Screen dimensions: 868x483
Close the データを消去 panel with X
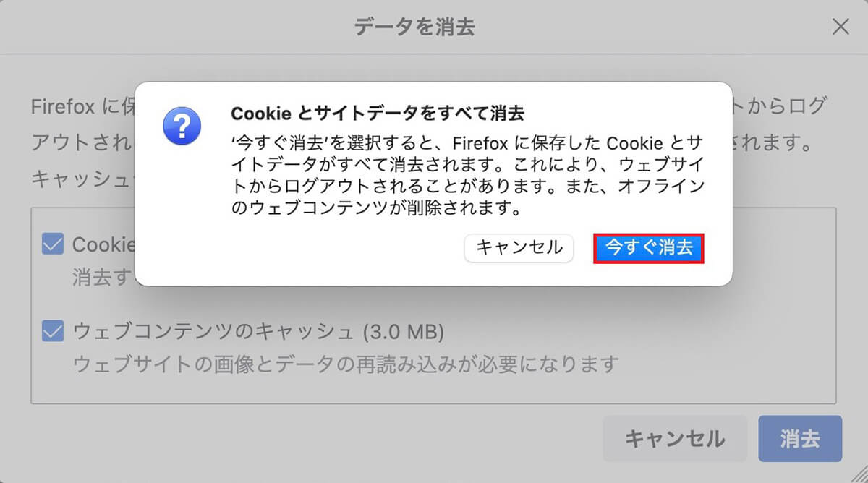click(840, 27)
